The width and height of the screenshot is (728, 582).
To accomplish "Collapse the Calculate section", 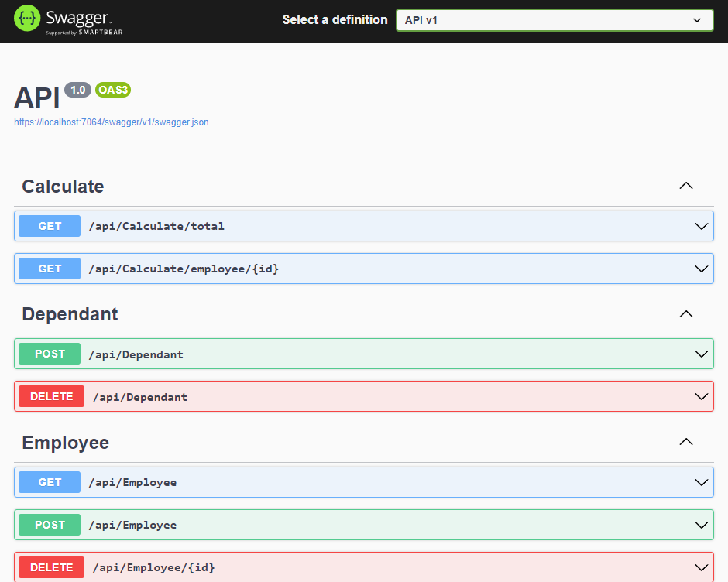I will (x=685, y=186).
